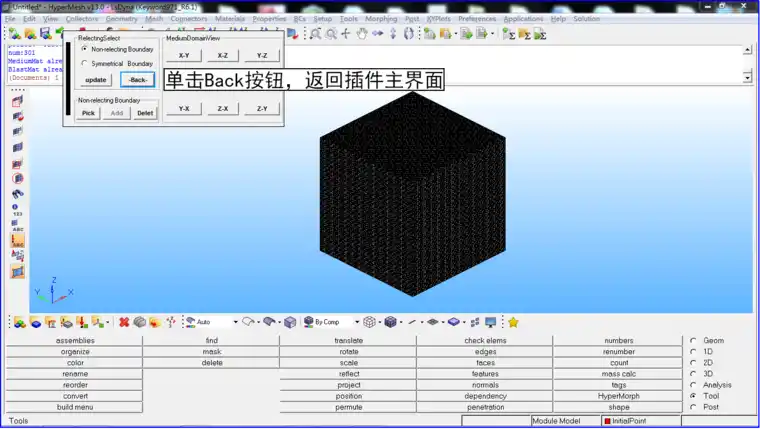Screen dimensions: 760x429
Task: Click the small ABC labels icon in left toolbar
Action: pyautogui.click(x=17, y=225)
